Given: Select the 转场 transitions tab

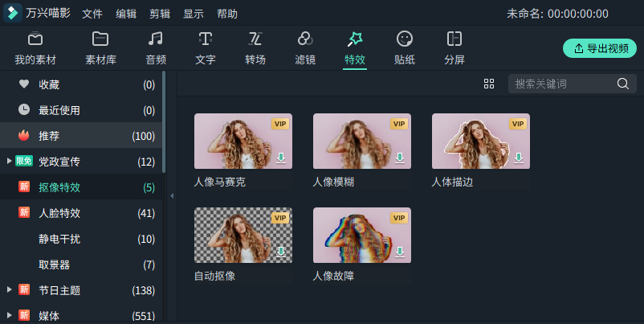Looking at the screenshot, I should pyautogui.click(x=255, y=47).
